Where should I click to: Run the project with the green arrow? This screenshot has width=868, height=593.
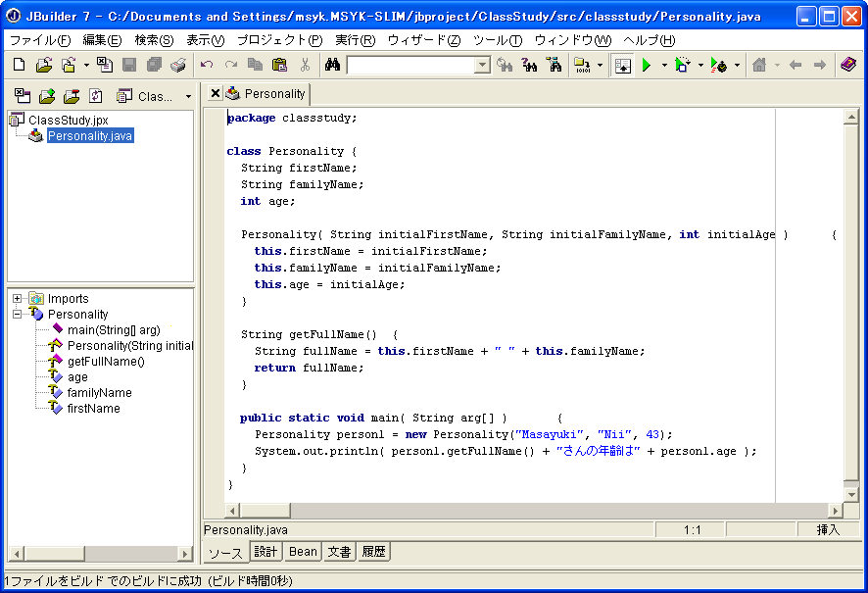pyautogui.click(x=647, y=65)
